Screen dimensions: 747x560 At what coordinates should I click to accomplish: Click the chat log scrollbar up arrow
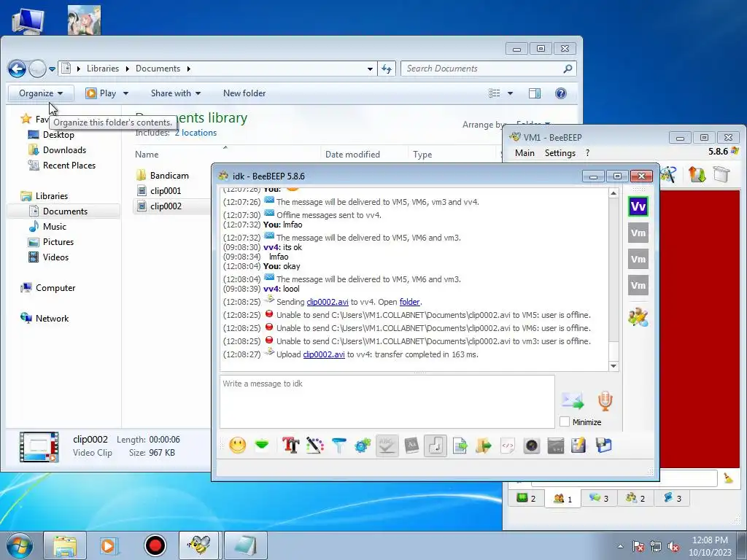[614, 193]
